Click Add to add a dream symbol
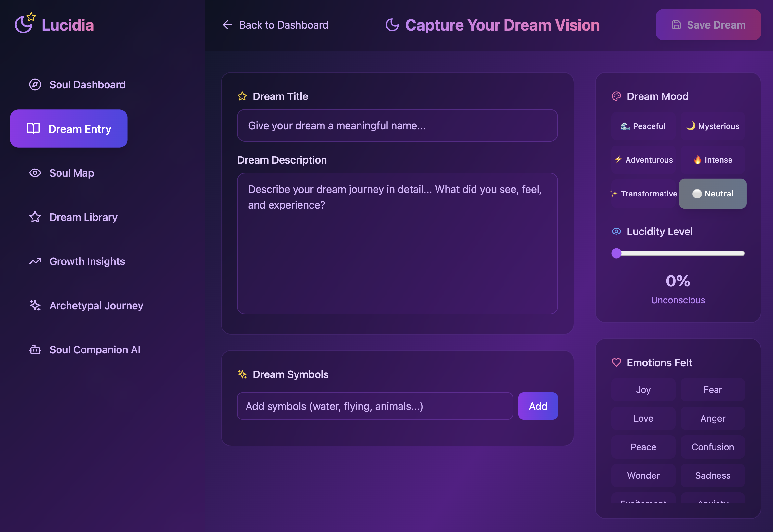Viewport: 773px width, 532px height. point(538,406)
